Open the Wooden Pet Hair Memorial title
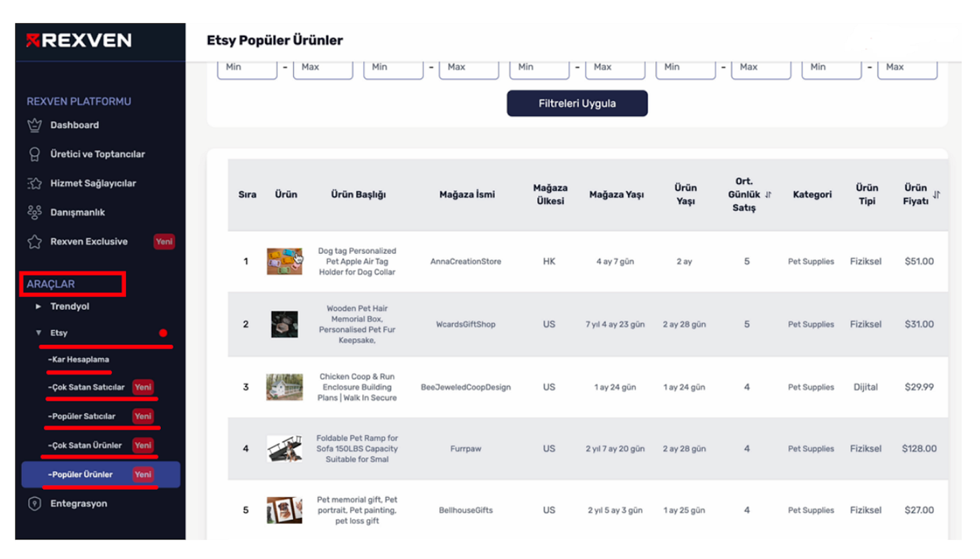The width and height of the screenshot is (980, 559). tap(357, 324)
